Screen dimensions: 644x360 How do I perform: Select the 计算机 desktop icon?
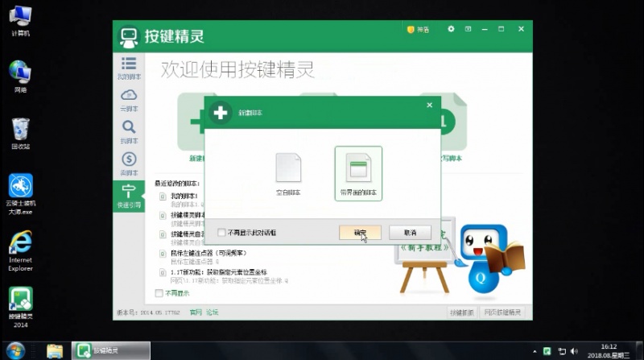pos(20,21)
